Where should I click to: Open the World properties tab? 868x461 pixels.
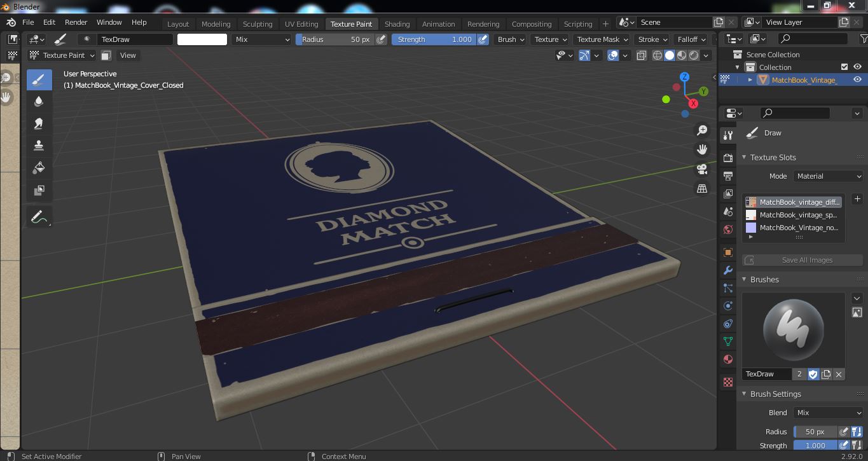728,229
